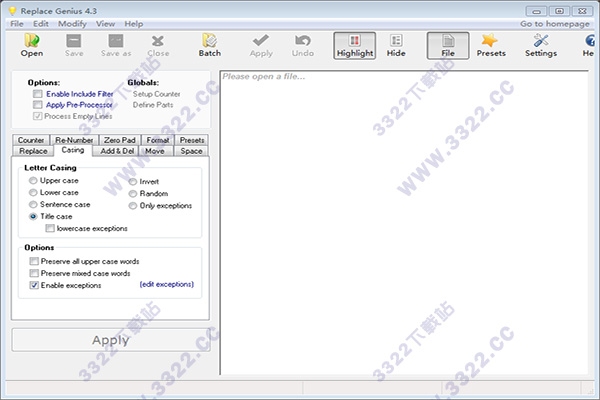This screenshot has width=600, height=400.
Task: Select the Only exceptions radio button
Action: coord(132,206)
